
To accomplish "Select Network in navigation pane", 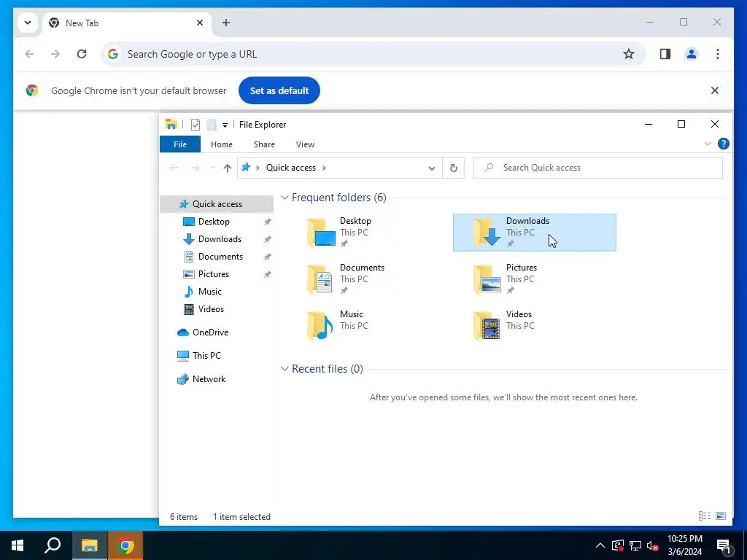I will click(x=209, y=379).
